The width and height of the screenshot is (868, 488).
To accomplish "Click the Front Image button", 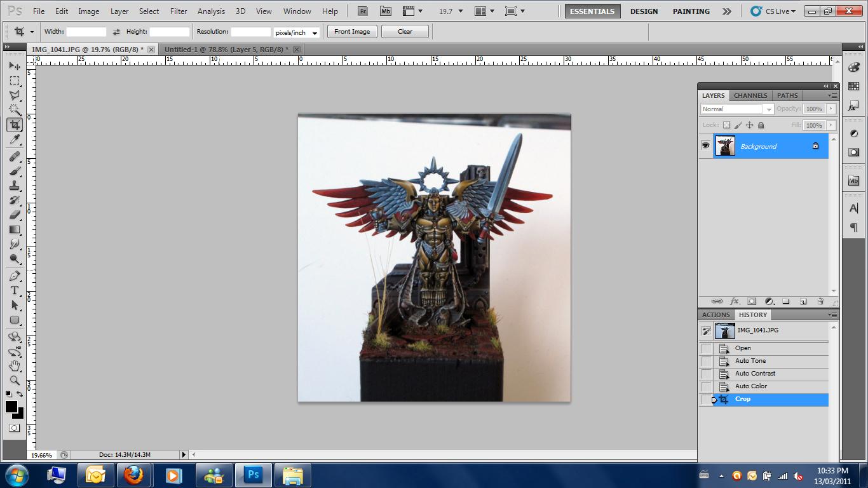I will click(x=352, y=32).
